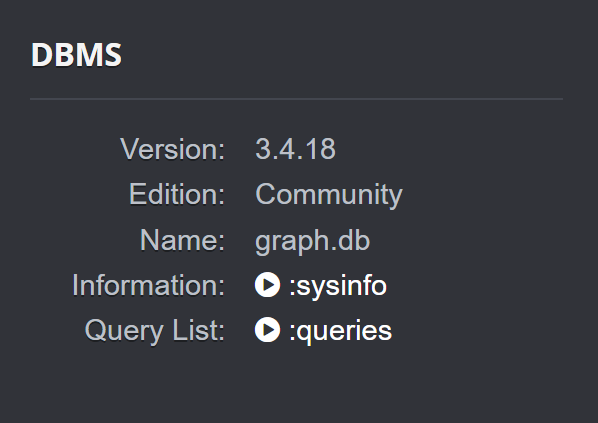Click the Name: label
Image resolution: width=598 pixels, height=423 pixels.
[182, 240]
